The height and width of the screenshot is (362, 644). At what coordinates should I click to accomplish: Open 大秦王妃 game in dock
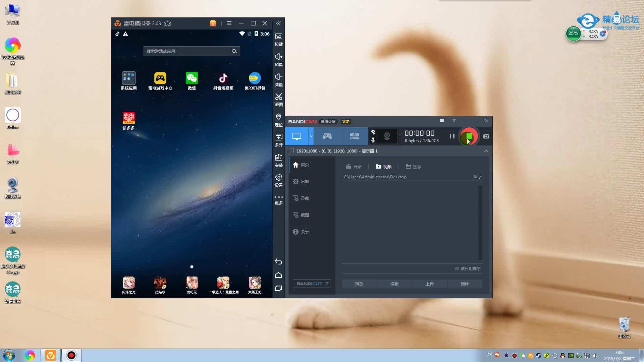pyautogui.click(x=255, y=285)
